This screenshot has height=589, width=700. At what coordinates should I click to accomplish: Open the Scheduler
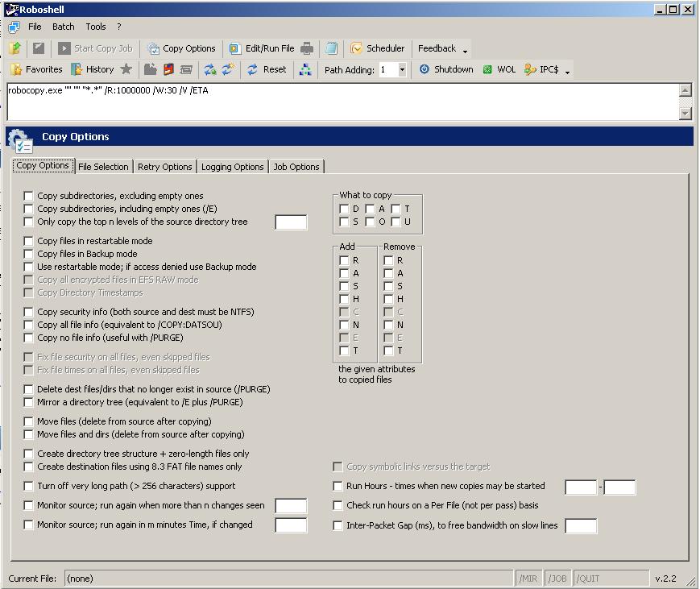click(x=378, y=48)
